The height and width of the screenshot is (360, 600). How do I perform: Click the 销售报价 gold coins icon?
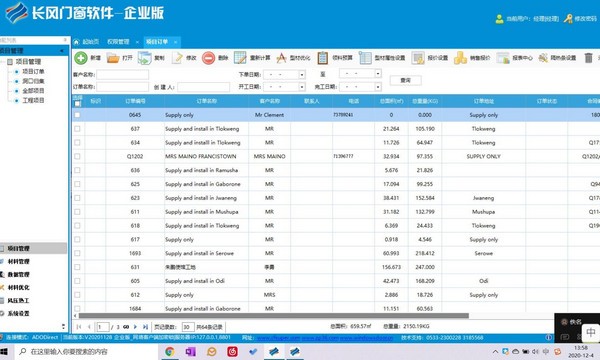tap(460, 58)
